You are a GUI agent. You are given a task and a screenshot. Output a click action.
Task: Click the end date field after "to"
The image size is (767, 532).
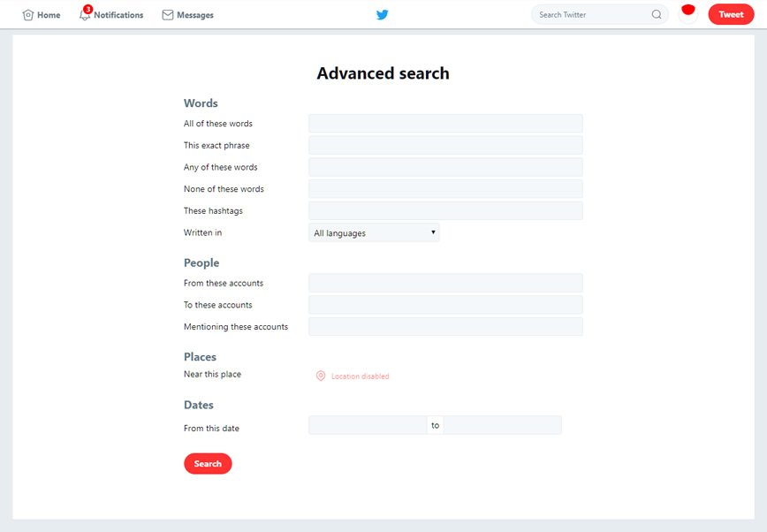pos(503,425)
